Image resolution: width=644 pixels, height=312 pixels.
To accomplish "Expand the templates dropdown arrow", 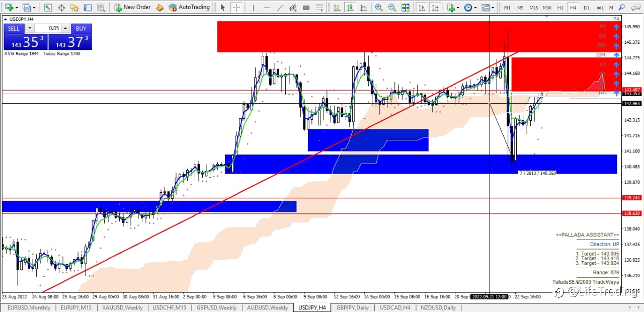I will [493, 8].
